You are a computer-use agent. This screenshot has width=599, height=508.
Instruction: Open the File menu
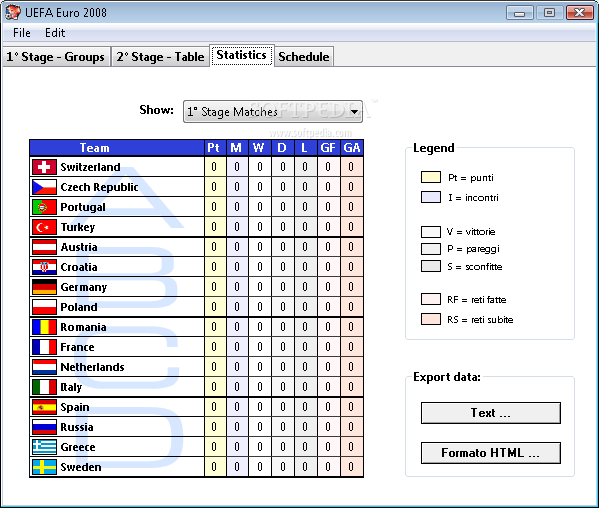click(21, 33)
